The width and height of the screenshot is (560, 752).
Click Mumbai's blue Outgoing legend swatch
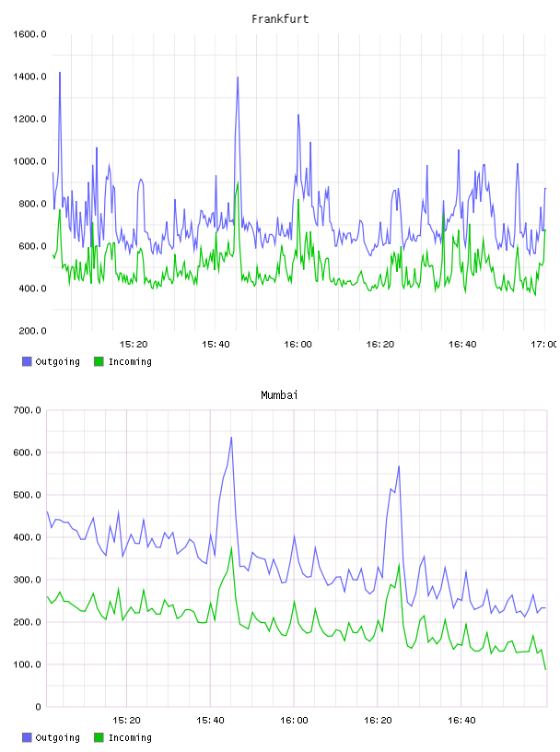[x=27, y=737]
